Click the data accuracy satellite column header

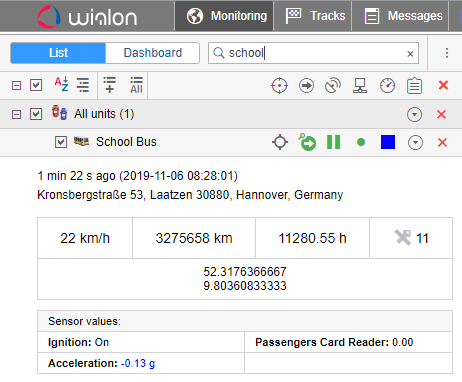point(333,86)
